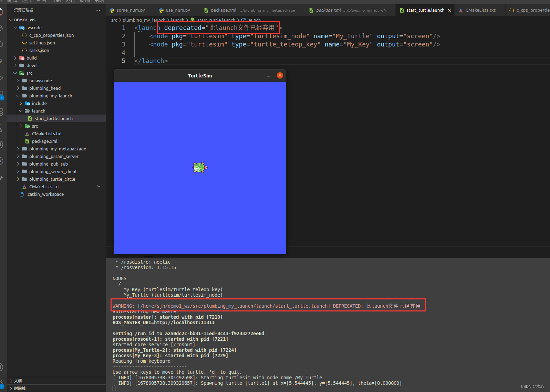Click the 'NODES' heading in terminal
The image size is (550, 392).
click(120, 278)
